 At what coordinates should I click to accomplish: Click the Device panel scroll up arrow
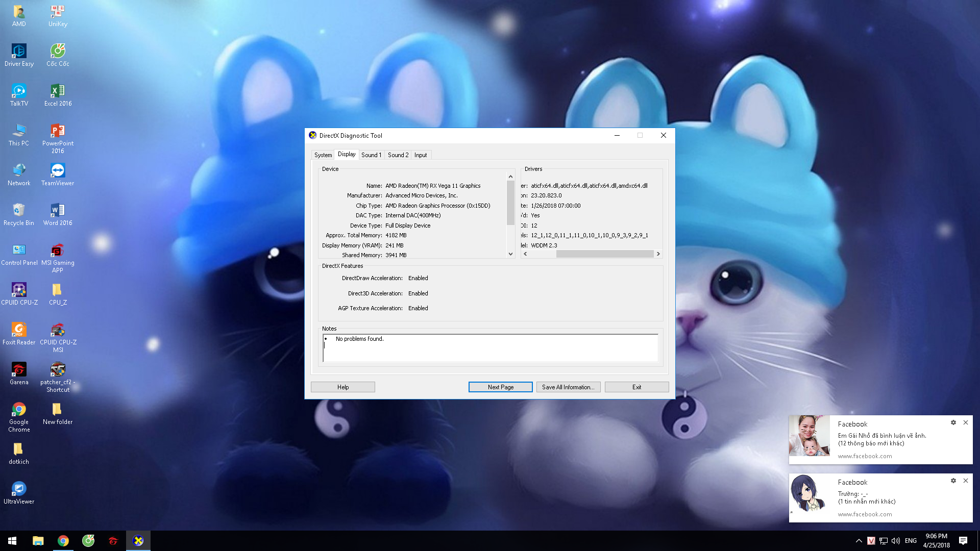[x=510, y=177]
